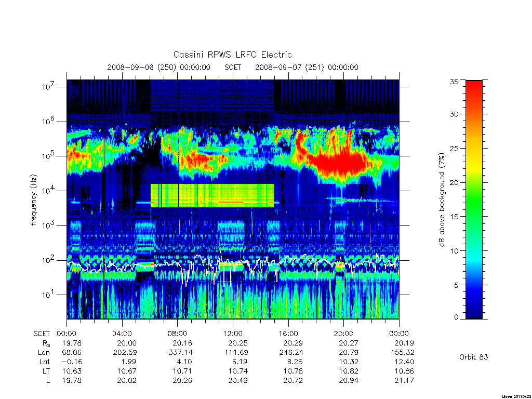
Task: Click the title 'Cassini RPWS LRFC Electric'
Action: point(232,55)
